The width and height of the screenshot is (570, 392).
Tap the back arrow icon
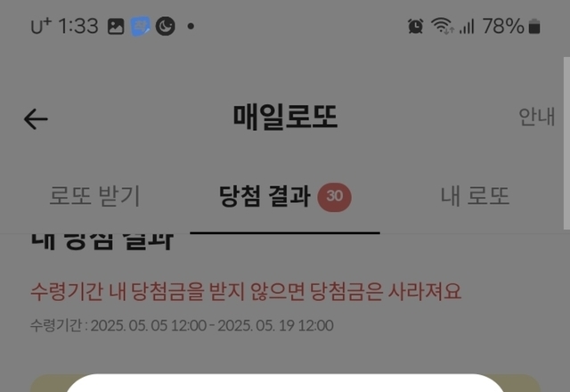[x=36, y=118]
